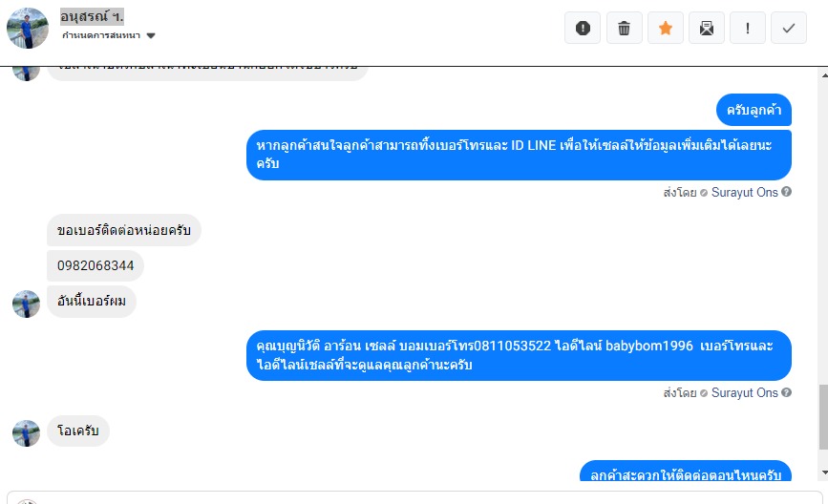This screenshot has height=504, width=828.
Task: Open sender avatar beside อันนี้เบอร์ผม message
Action: coord(26,304)
